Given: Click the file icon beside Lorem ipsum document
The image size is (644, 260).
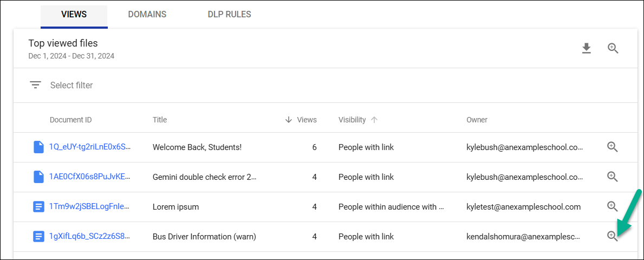Looking at the screenshot, I should (x=38, y=207).
